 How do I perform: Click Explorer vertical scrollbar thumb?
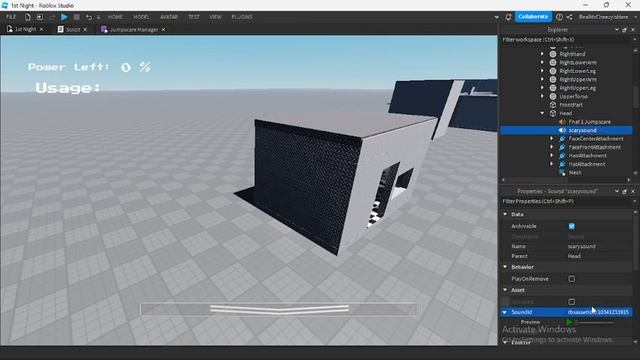[635, 96]
